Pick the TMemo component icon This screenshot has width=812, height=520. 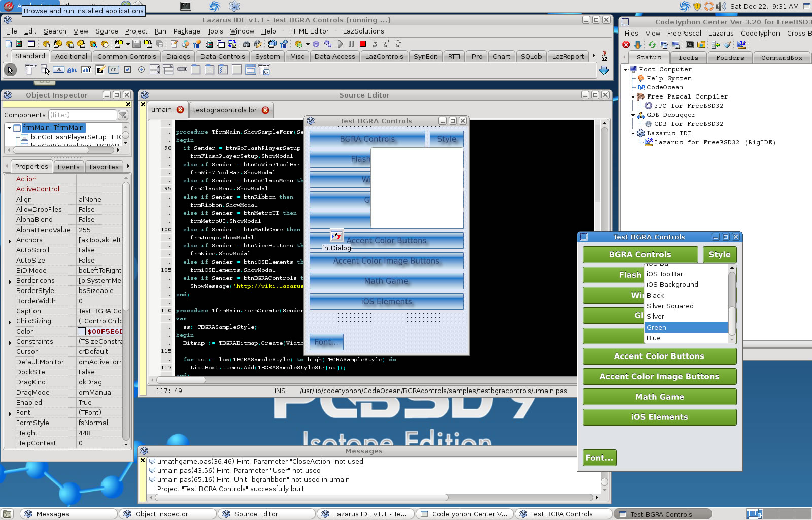[x=100, y=70]
